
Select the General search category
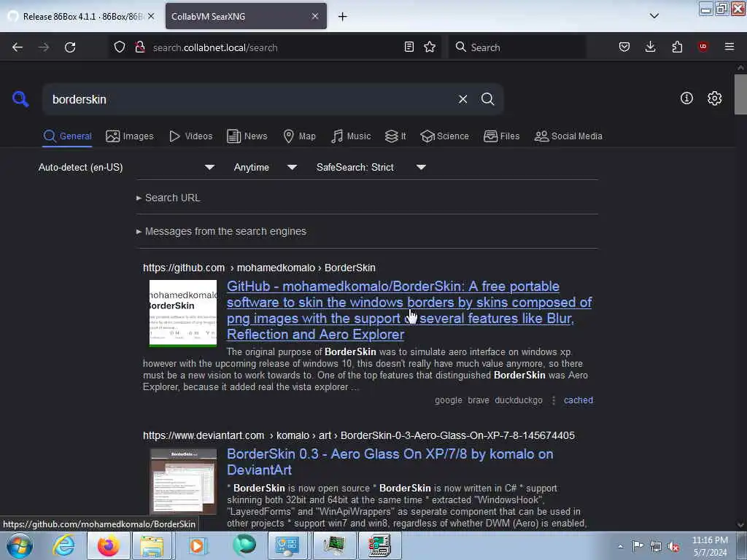[x=67, y=136]
